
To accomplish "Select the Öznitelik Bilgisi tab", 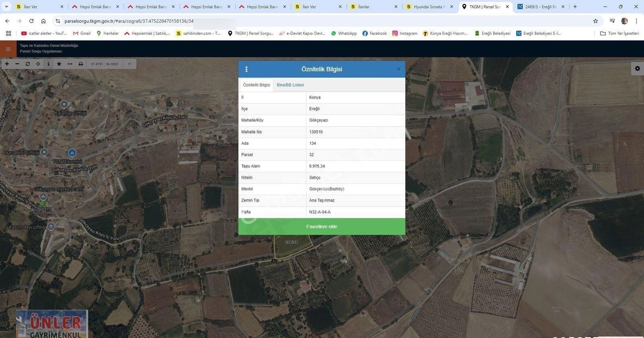I will coord(256,85).
